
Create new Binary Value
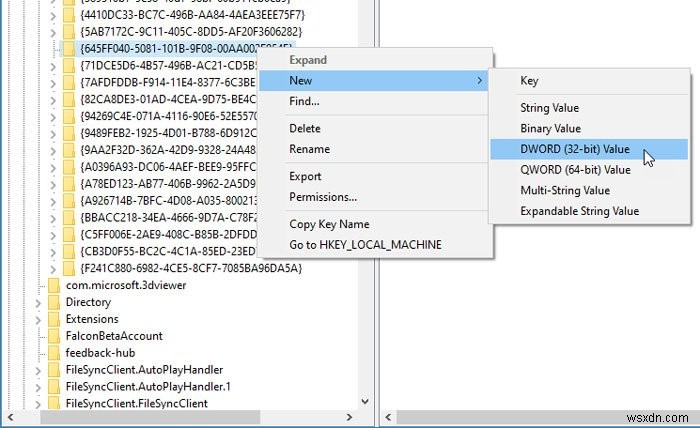589,129
